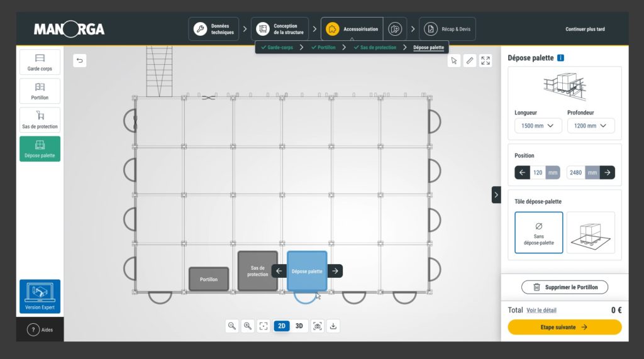Viewport: 644px width, 359px height.
Task: Open the Garde corps sidebar item
Action: click(40, 62)
